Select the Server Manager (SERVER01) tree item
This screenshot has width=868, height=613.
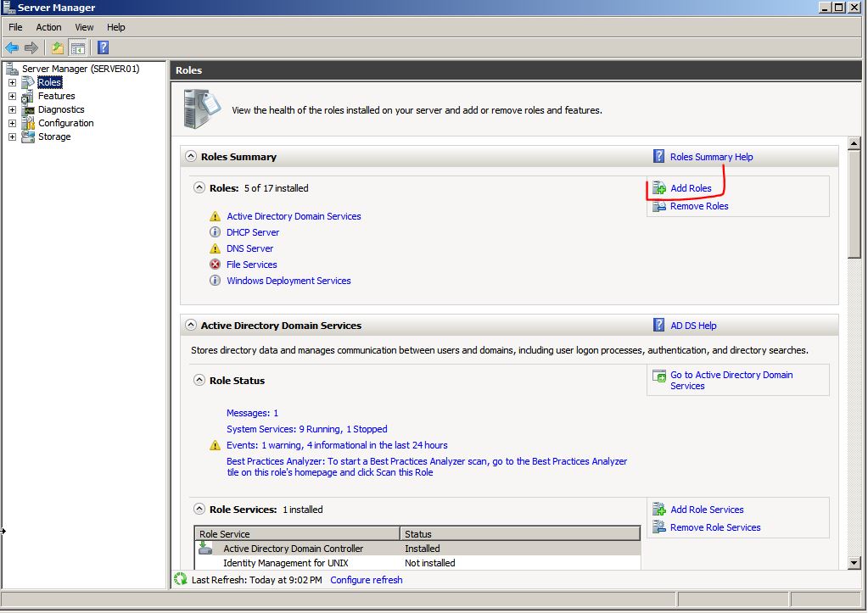81,69
